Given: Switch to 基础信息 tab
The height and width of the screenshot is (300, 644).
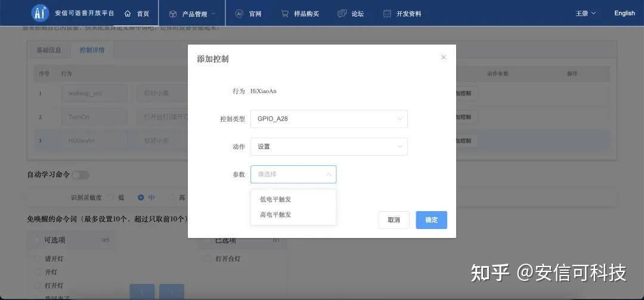Looking at the screenshot, I should tap(49, 50).
